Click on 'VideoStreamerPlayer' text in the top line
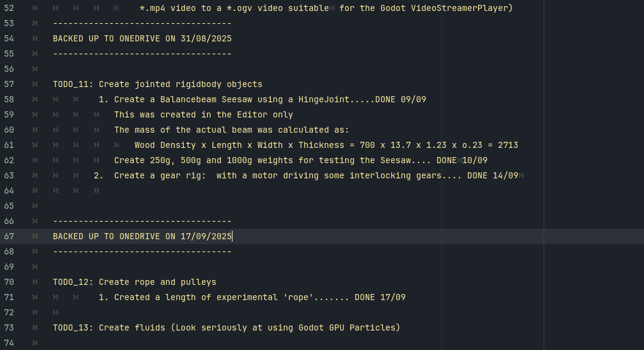 (462, 8)
